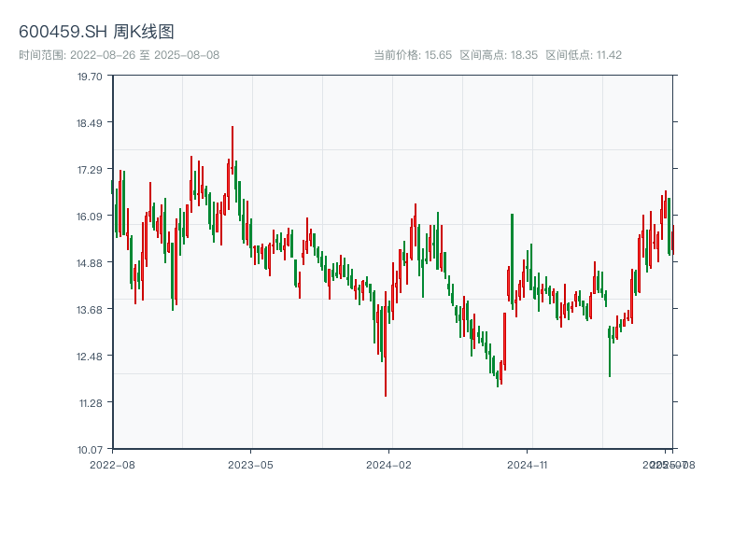
Task: Click x-axis label 2022-08
Action: [x=112, y=465]
